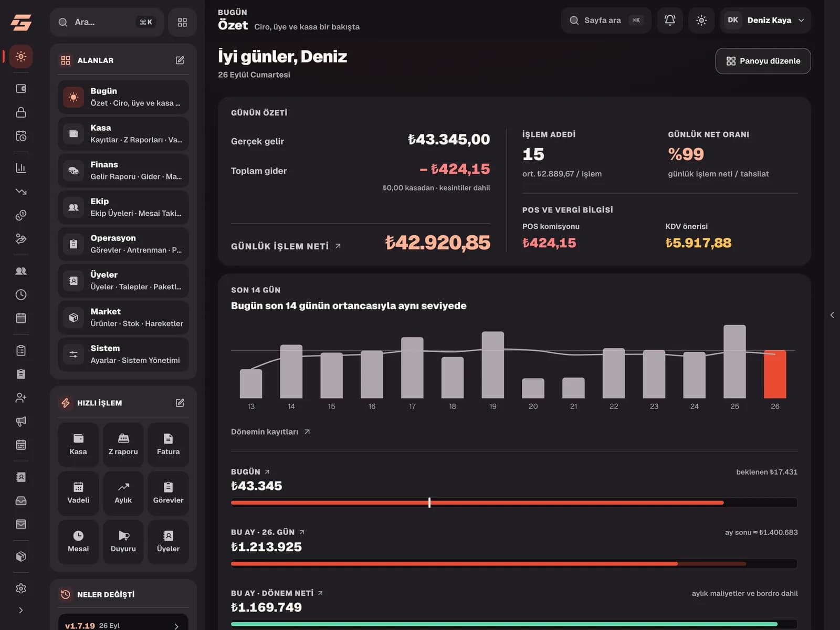Screen dimensions: 840x630
Task: Click the app logo at top left
Action: [21, 22]
